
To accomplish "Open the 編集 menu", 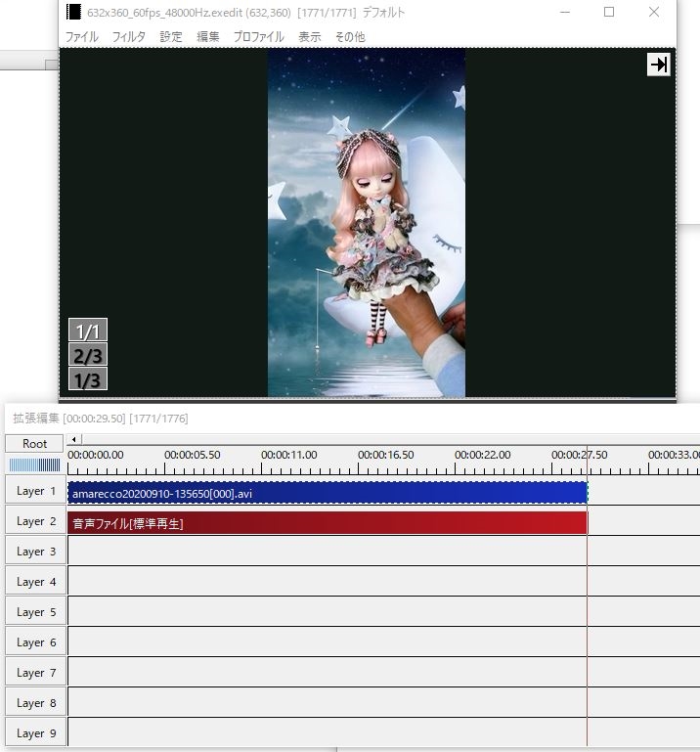I will pyautogui.click(x=207, y=37).
